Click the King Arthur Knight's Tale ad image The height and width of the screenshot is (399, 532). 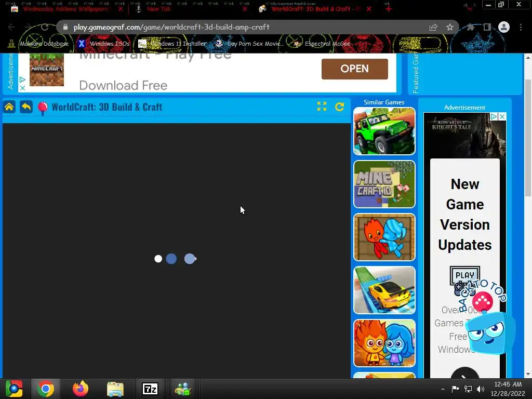[465, 135]
